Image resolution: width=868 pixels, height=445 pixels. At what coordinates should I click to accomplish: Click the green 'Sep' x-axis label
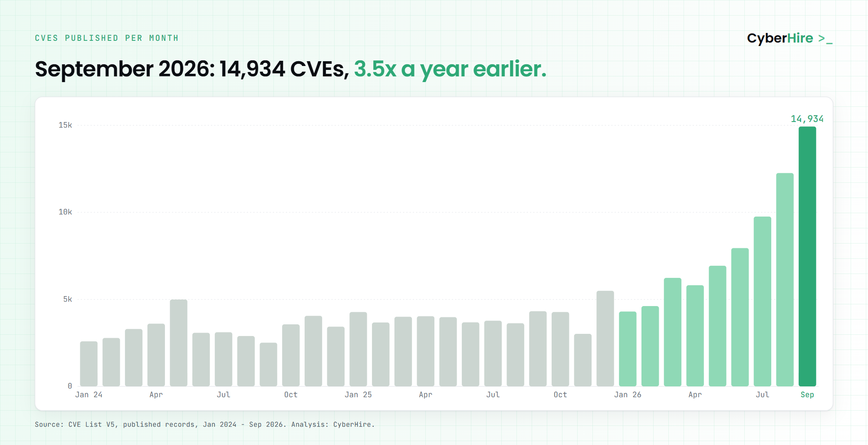point(807,395)
